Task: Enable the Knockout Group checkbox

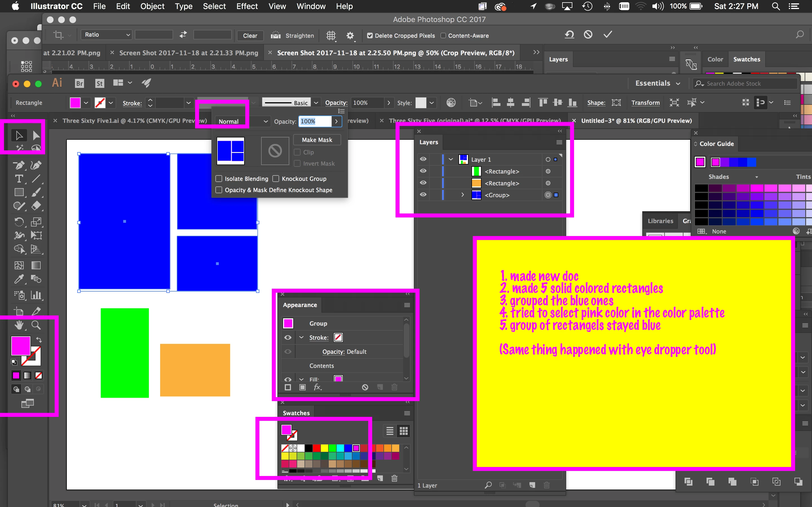Action: click(276, 178)
